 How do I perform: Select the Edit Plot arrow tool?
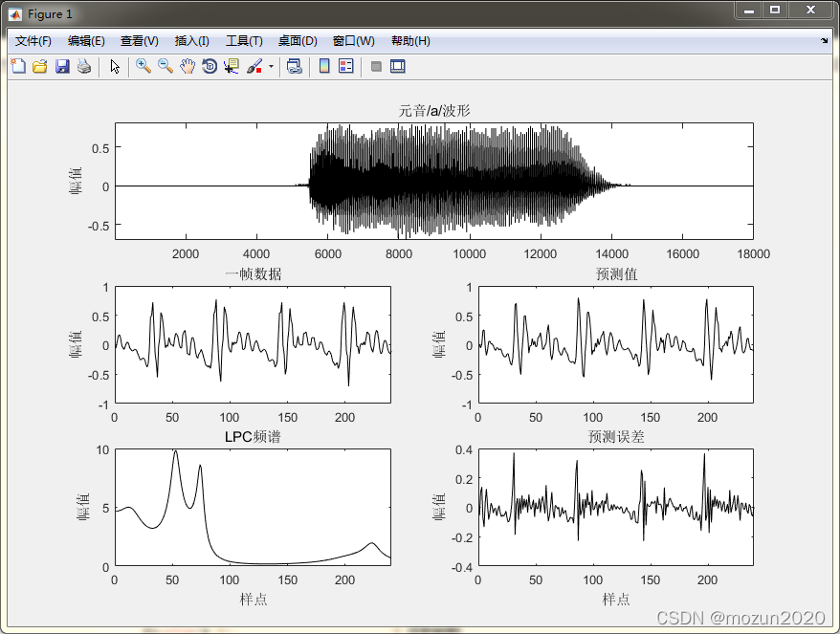click(115, 66)
